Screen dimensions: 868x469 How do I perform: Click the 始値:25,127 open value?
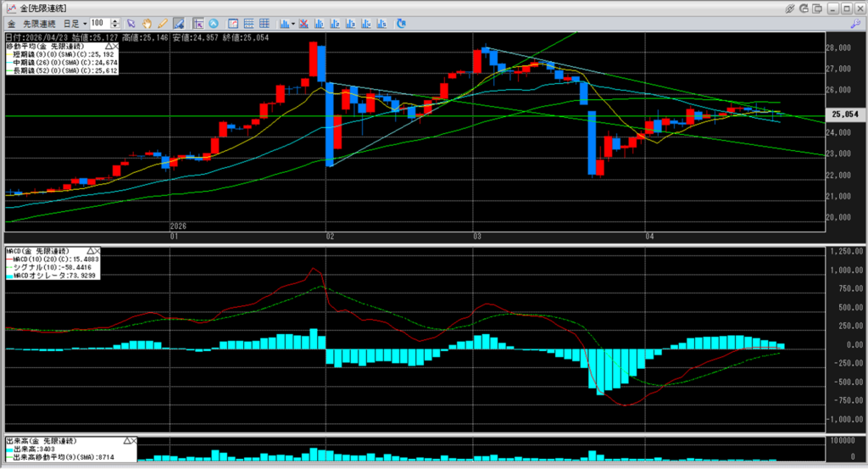95,37
